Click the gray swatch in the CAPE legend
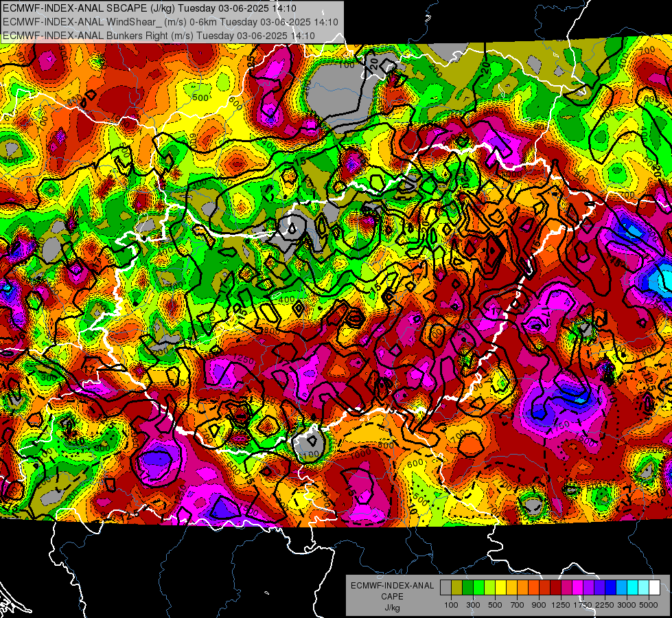Screen dimensions: 672x618 coord(445,588)
